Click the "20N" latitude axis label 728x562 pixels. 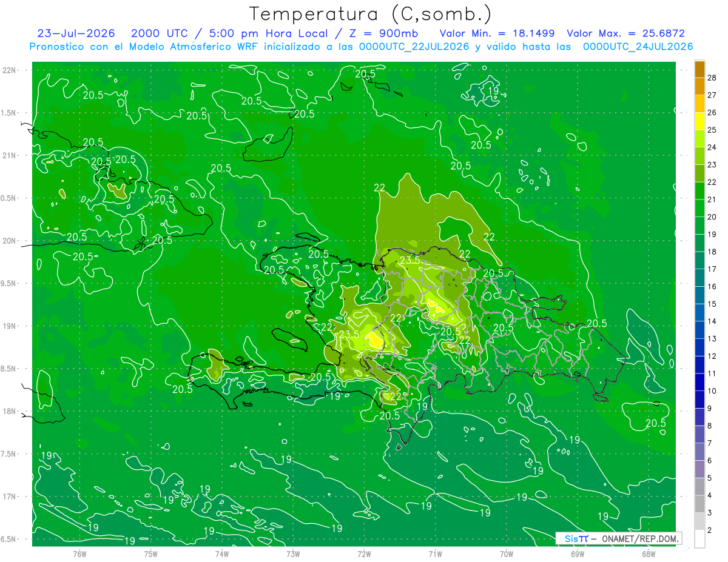click(10, 241)
